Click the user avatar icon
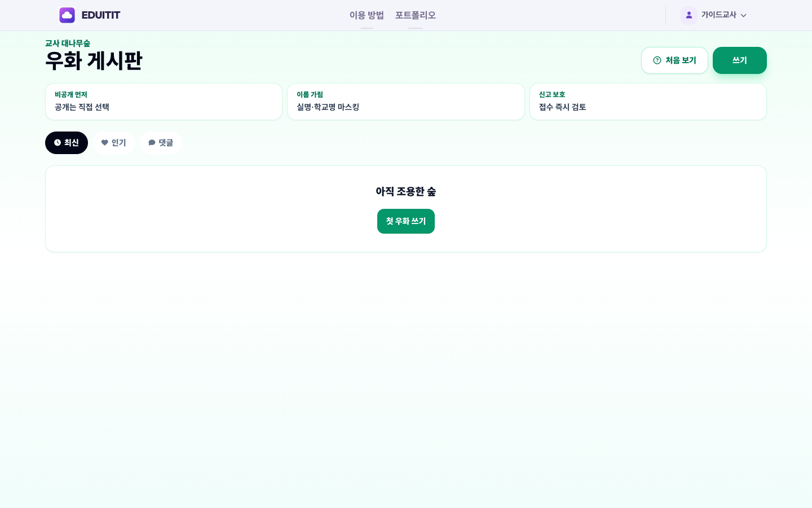Image resolution: width=812 pixels, height=508 pixels. click(x=689, y=15)
